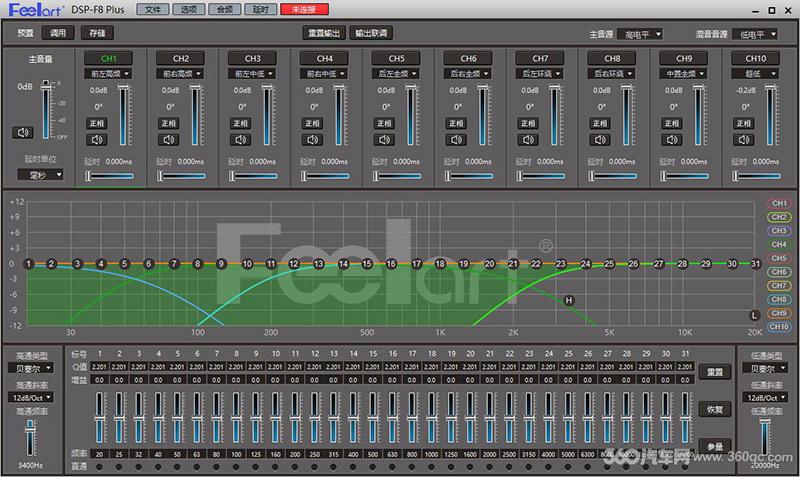This screenshot has width=800, height=477.
Task: Click the 调用 preset recall button
Action: [x=58, y=33]
